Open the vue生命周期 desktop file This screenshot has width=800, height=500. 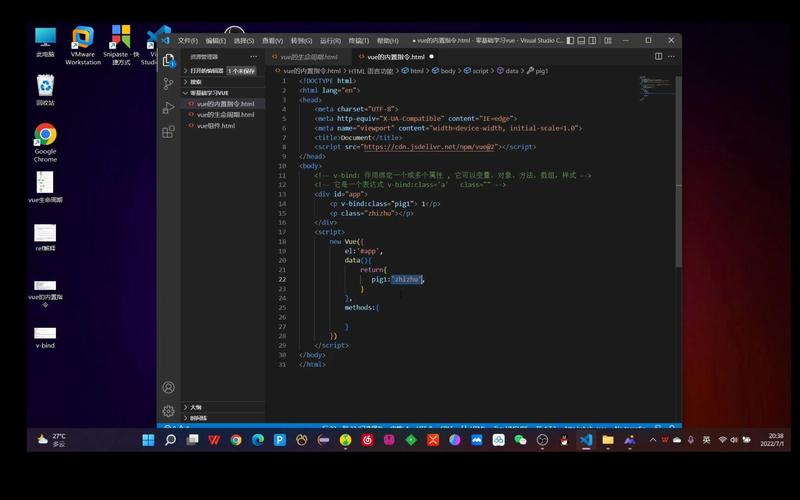pyautogui.click(x=45, y=187)
